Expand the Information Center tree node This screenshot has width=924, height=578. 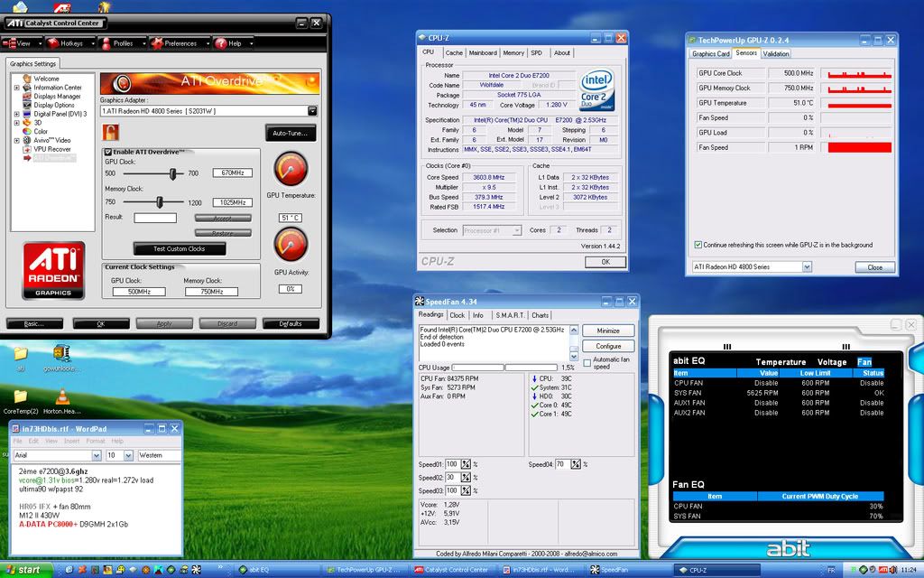pyautogui.click(x=16, y=88)
